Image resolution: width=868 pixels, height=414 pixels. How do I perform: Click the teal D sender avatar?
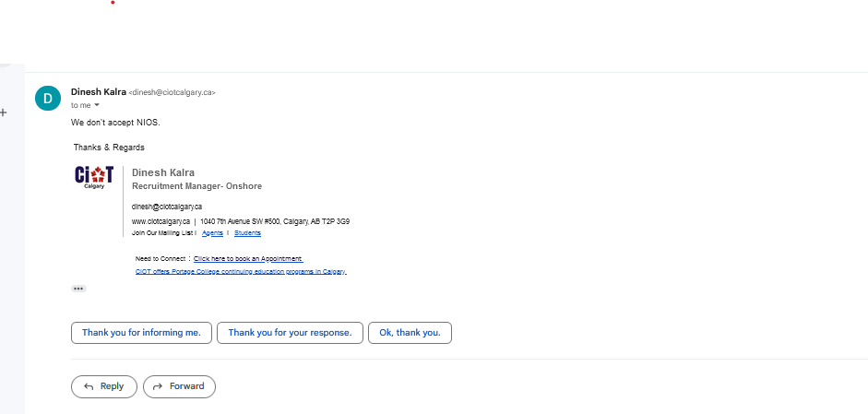click(x=48, y=98)
